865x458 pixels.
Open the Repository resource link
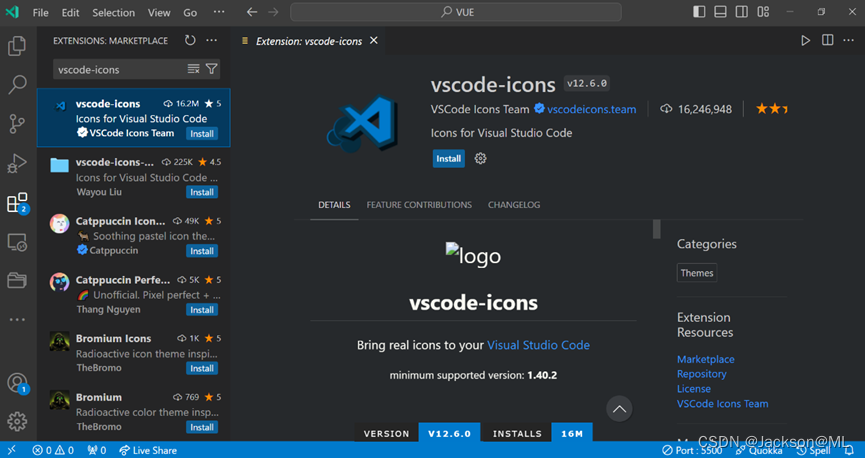tap(701, 374)
